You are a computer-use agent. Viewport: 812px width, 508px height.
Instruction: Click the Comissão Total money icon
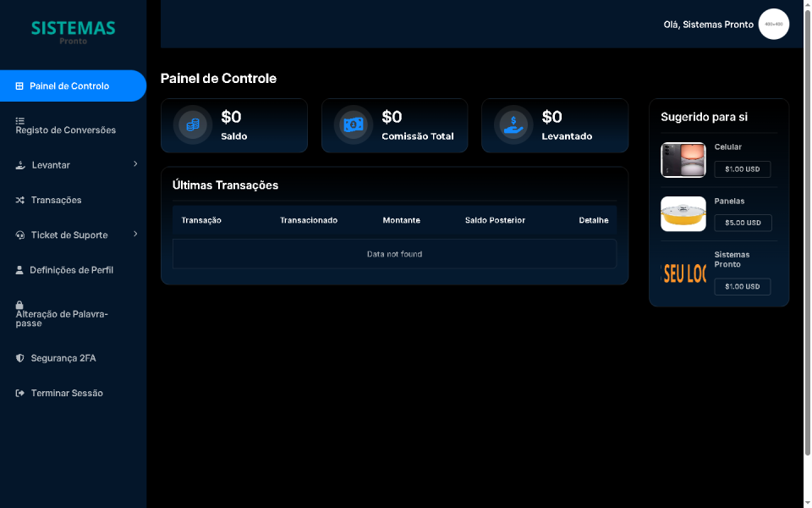(x=353, y=125)
